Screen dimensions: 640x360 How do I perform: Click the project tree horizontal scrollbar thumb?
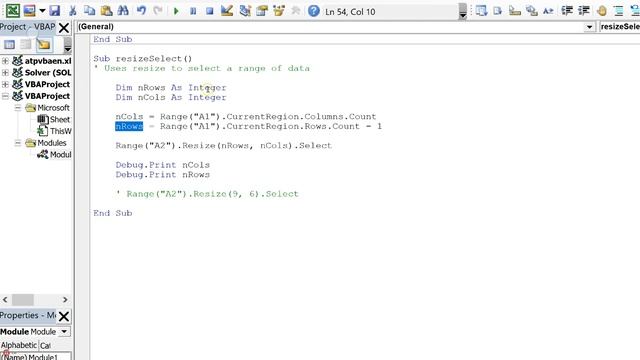22,300
